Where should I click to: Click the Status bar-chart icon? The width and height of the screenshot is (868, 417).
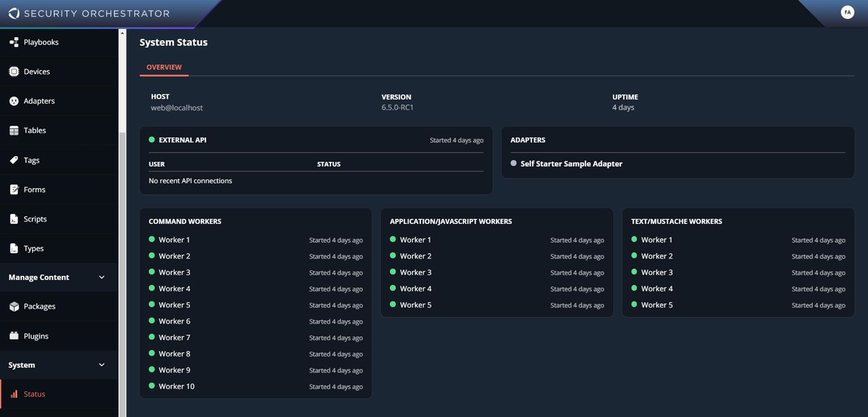pos(14,394)
